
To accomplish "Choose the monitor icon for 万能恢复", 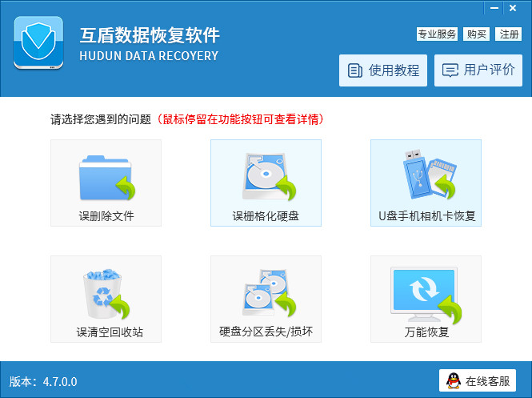I will coord(426,294).
